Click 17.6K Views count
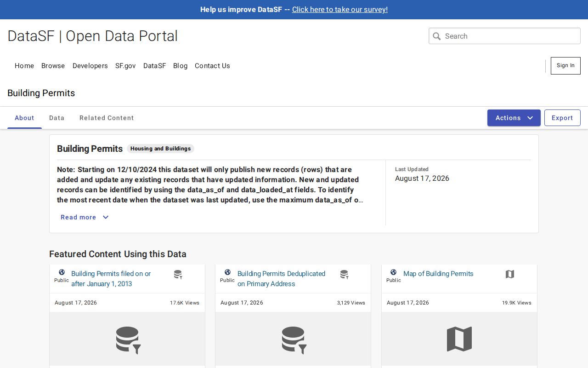 pos(185,303)
